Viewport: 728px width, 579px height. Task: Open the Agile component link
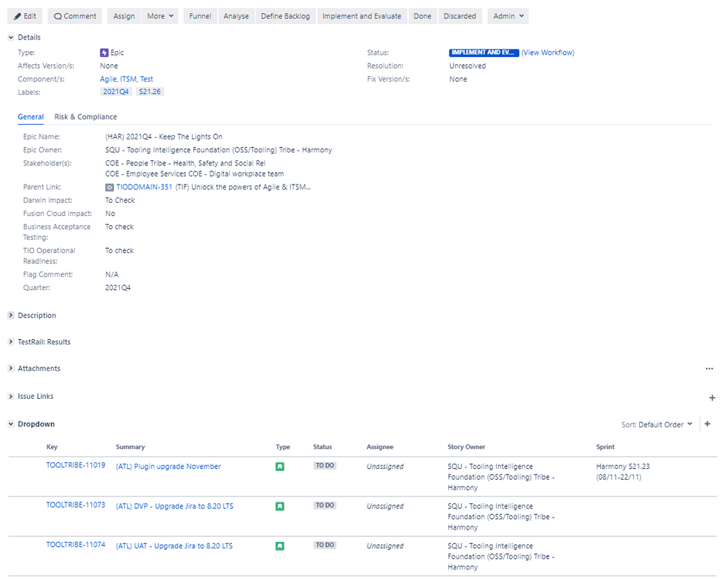(x=108, y=79)
